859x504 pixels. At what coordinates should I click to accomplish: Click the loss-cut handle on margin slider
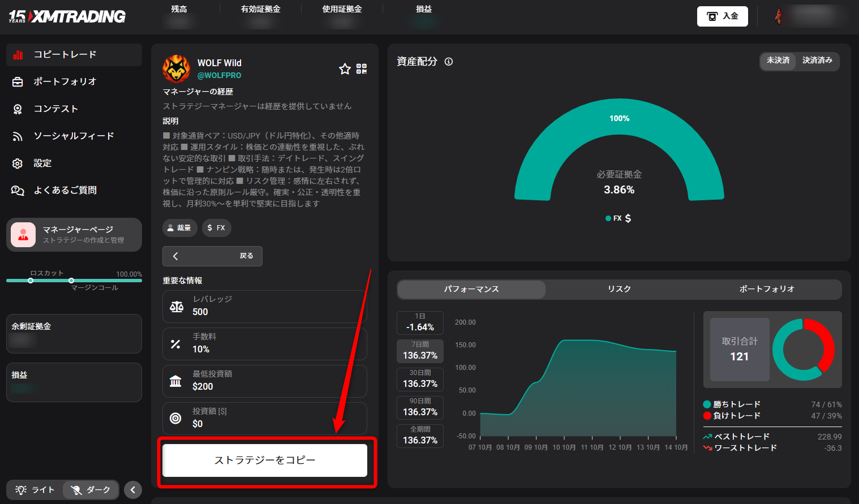(31, 281)
